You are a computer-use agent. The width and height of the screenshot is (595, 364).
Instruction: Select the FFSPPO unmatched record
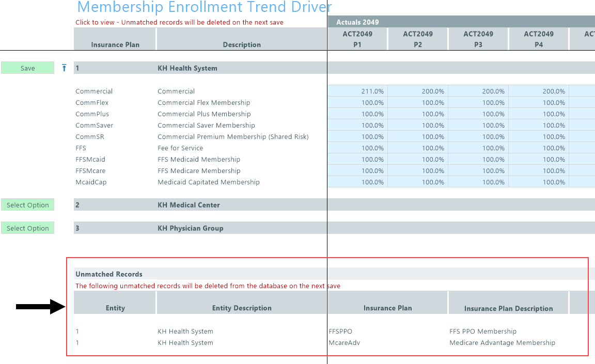click(x=340, y=331)
